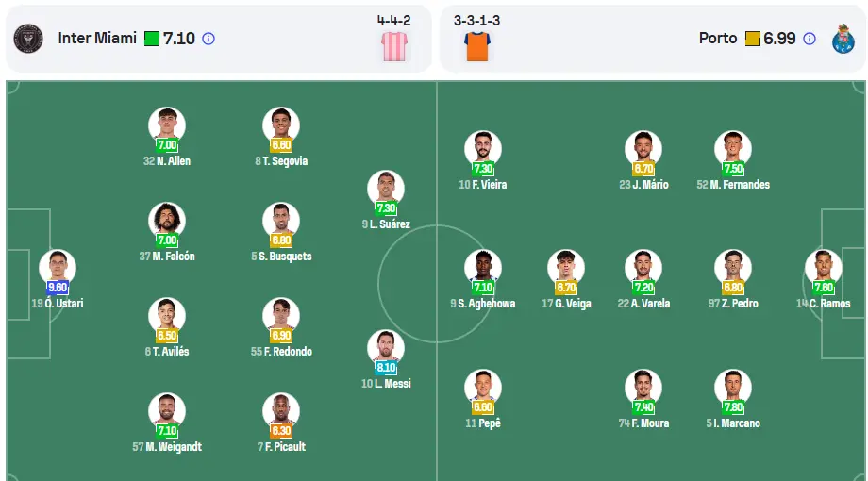This screenshot has height=481, width=868.
Task: Click Messi's 8.10 rating badge
Action: pyautogui.click(x=386, y=368)
